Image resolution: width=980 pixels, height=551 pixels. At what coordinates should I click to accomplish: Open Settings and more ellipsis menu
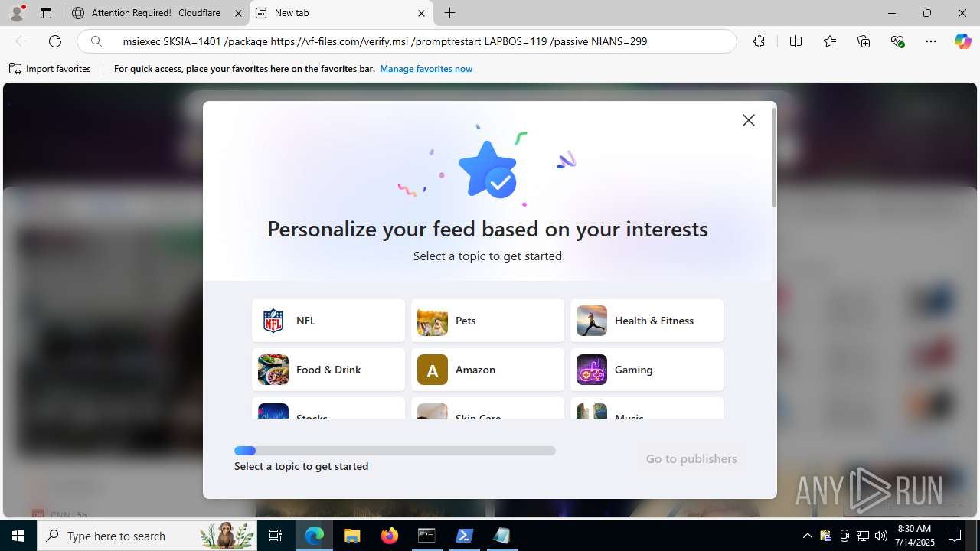pos(931,41)
